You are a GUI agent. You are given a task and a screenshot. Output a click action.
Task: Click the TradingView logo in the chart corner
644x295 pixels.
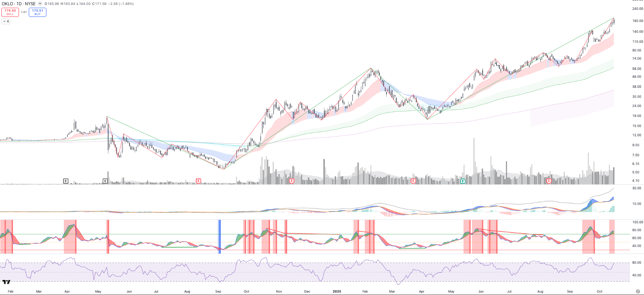[x=6, y=282]
